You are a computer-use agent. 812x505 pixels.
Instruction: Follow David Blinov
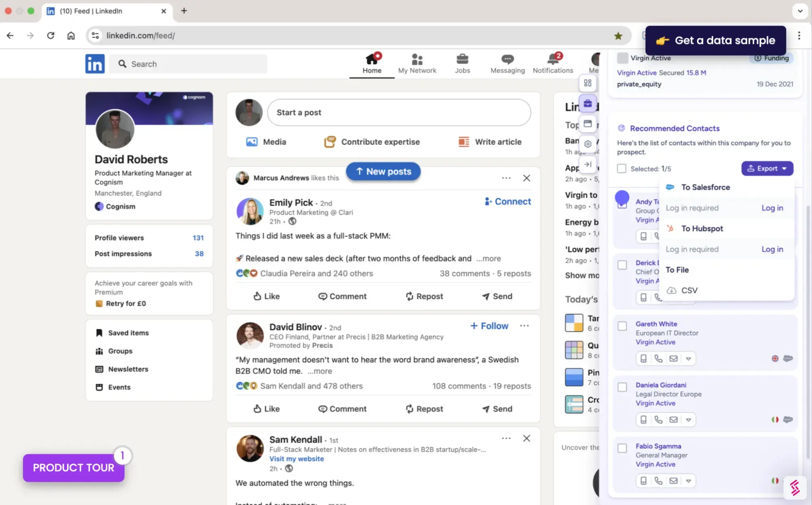coord(489,326)
